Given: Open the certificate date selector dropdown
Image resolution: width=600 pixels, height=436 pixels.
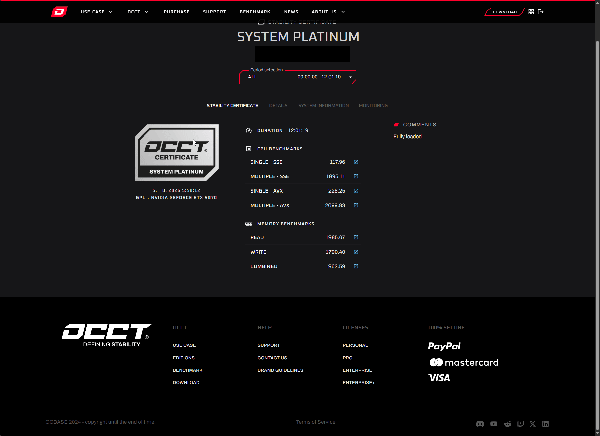Looking at the screenshot, I should [x=298, y=77].
